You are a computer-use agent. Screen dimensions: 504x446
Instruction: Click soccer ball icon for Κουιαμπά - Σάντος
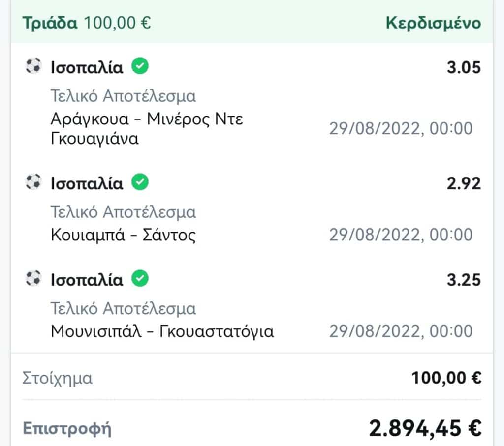click(x=33, y=183)
